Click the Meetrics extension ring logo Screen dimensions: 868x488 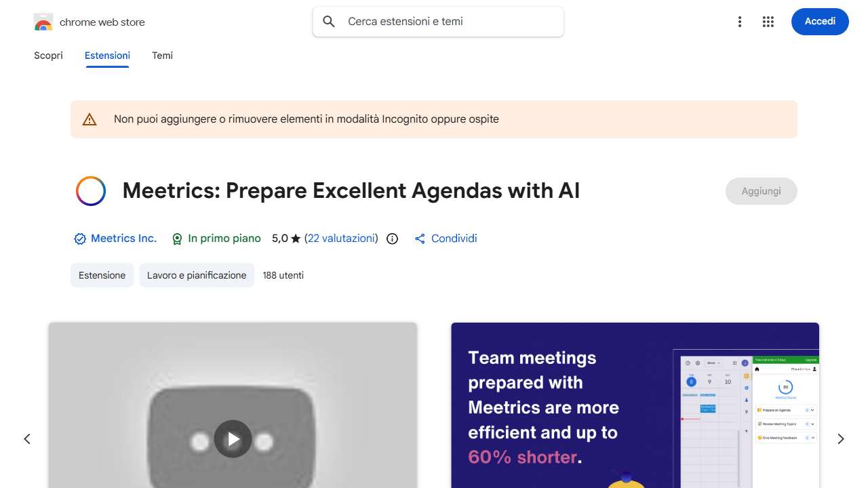(91, 191)
